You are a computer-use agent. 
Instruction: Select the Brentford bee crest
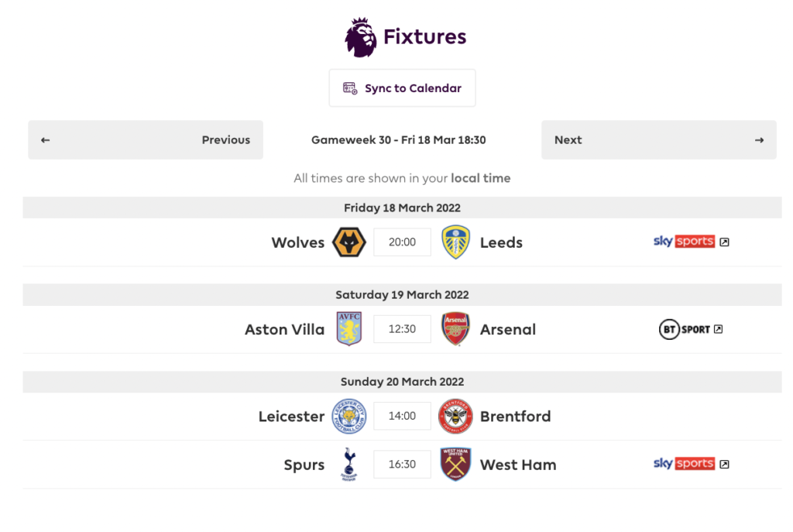click(x=456, y=416)
